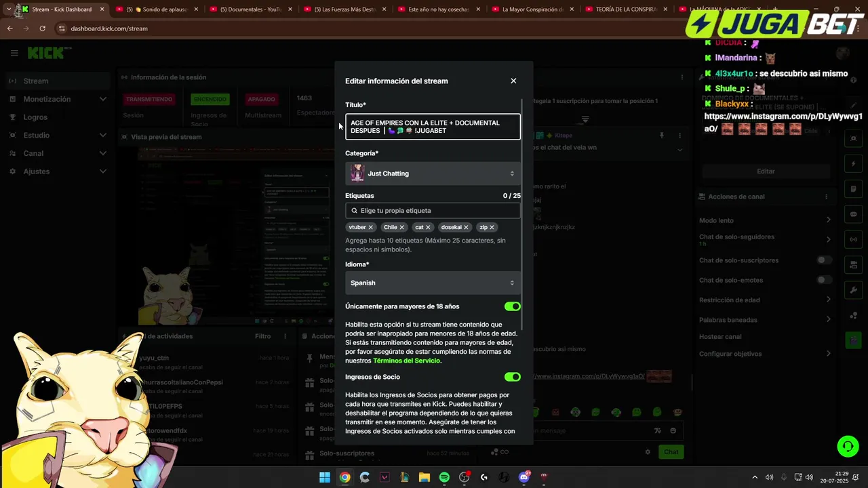Viewport: 868px width, 488px height.
Task: Open the hamburger menu beside the Kick logo
Action: (x=14, y=53)
